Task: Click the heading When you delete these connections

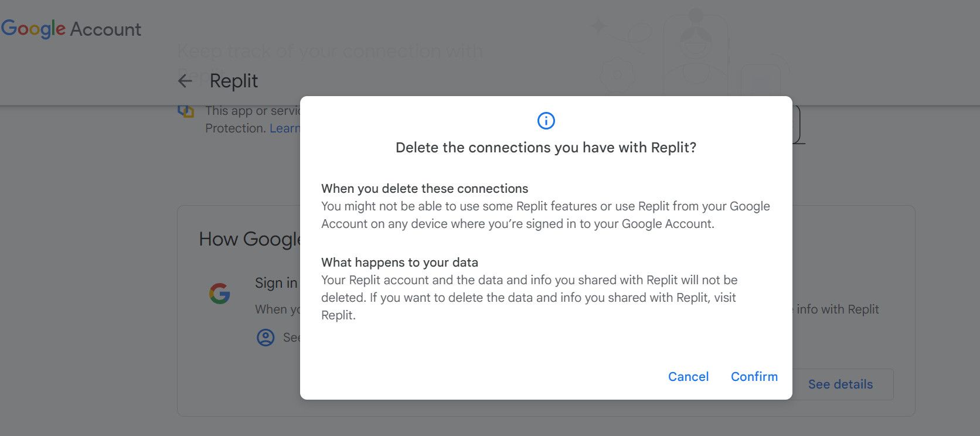Action: point(424,188)
